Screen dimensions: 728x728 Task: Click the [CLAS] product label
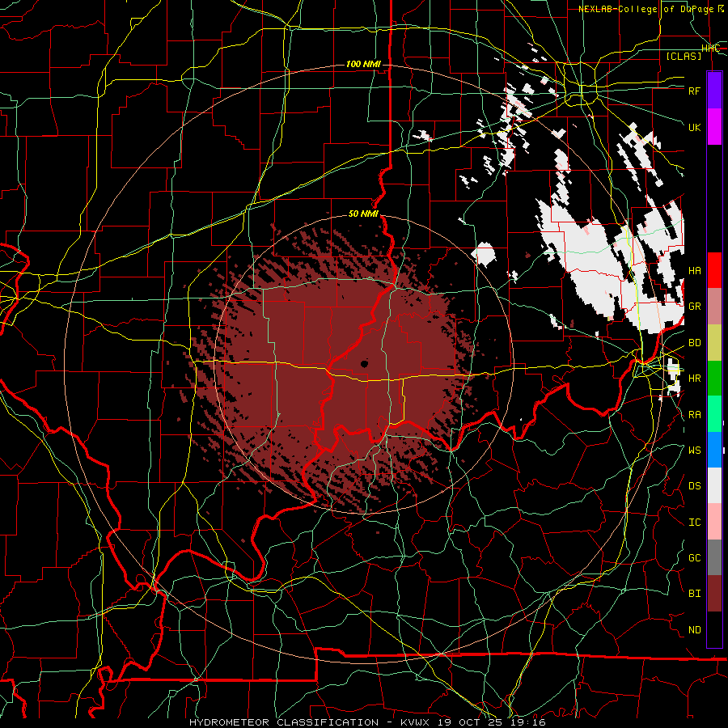[684, 56]
